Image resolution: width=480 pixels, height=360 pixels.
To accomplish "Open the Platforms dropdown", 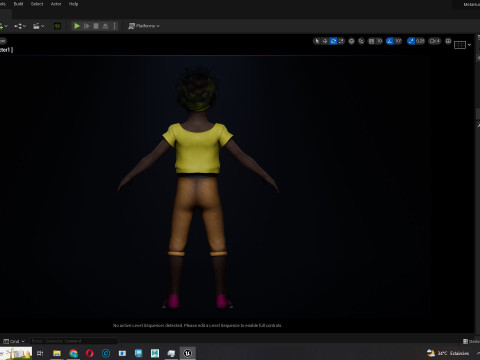I will click(144, 26).
